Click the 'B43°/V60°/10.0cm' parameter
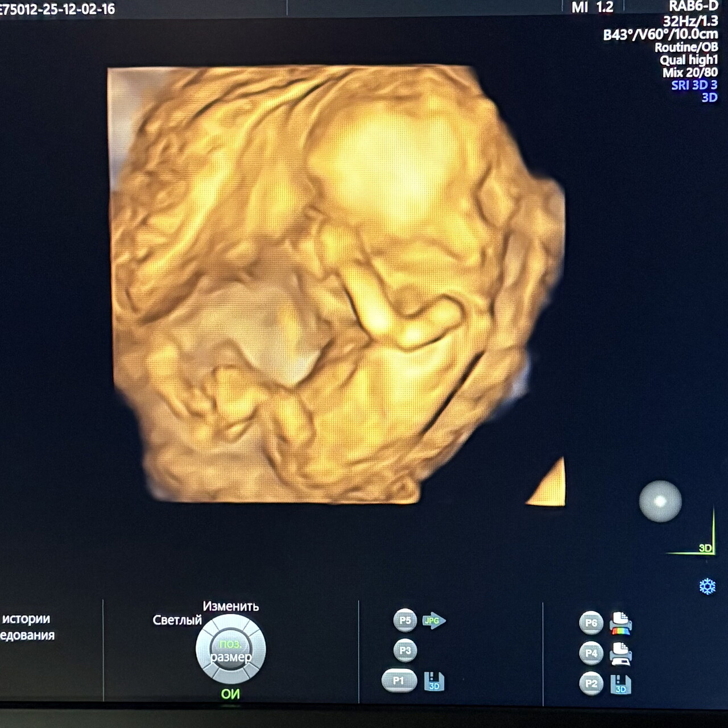The width and height of the screenshot is (728, 728). pyautogui.click(x=660, y=34)
